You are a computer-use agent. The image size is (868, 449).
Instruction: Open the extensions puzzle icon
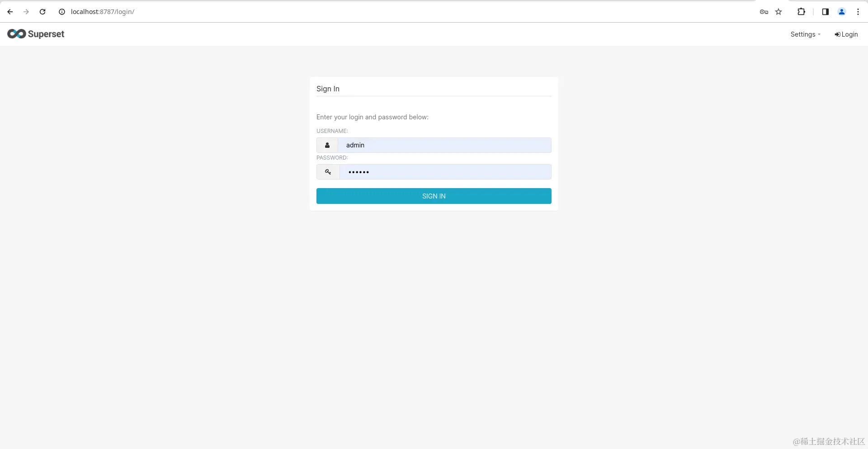801,12
